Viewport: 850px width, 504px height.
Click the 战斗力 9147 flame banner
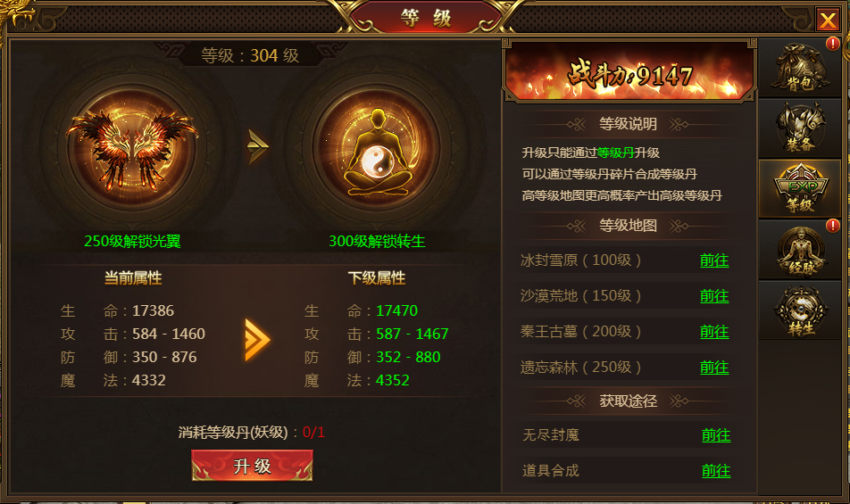pyautogui.click(x=630, y=73)
